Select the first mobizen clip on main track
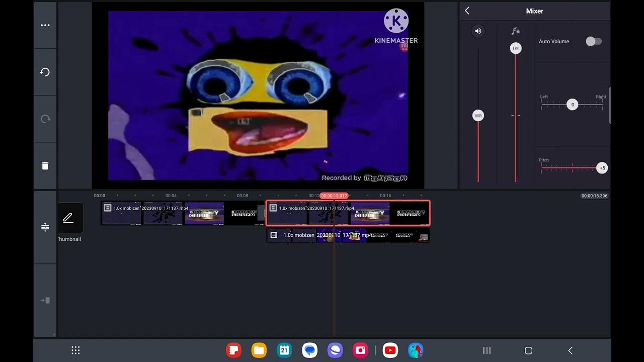Viewport: 644px width, 362px height. 182,213
